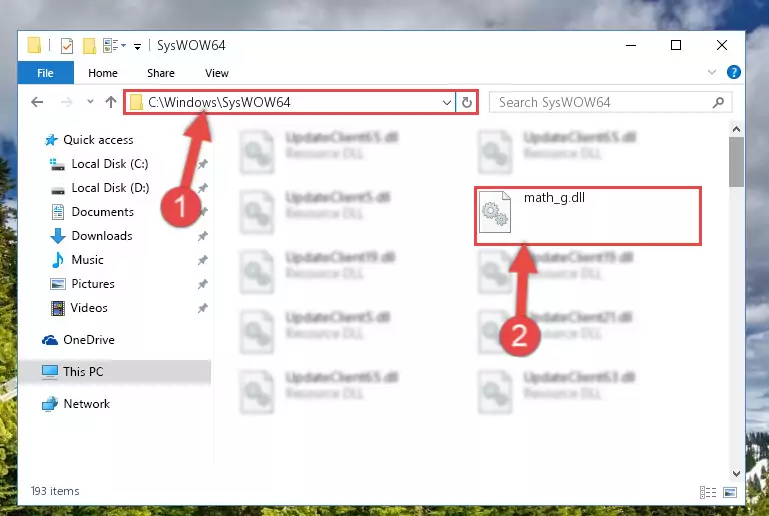Switch to Large icons view in status bar
Image resolution: width=769 pixels, height=516 pixels.
click(x=730, y=492)
